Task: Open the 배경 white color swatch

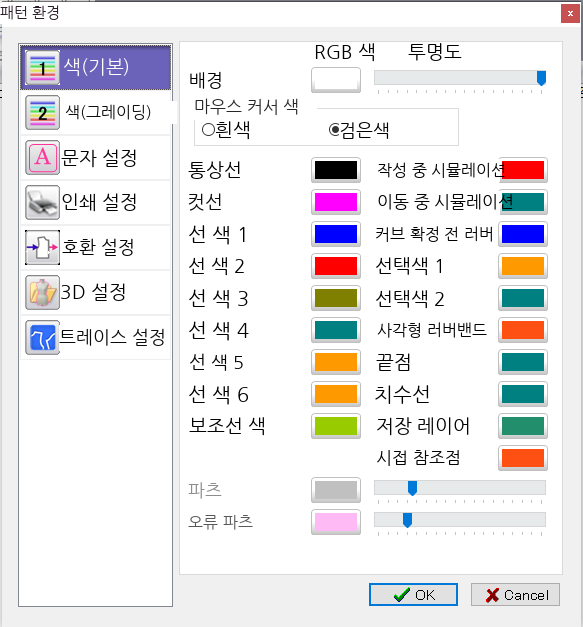Action: click(x=336, y=80)
